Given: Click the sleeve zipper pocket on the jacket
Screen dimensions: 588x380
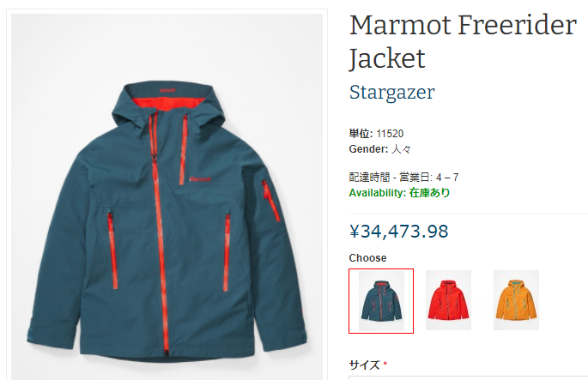Looking at the screenshot, I should pyautogui.click(x=270, y=201).
